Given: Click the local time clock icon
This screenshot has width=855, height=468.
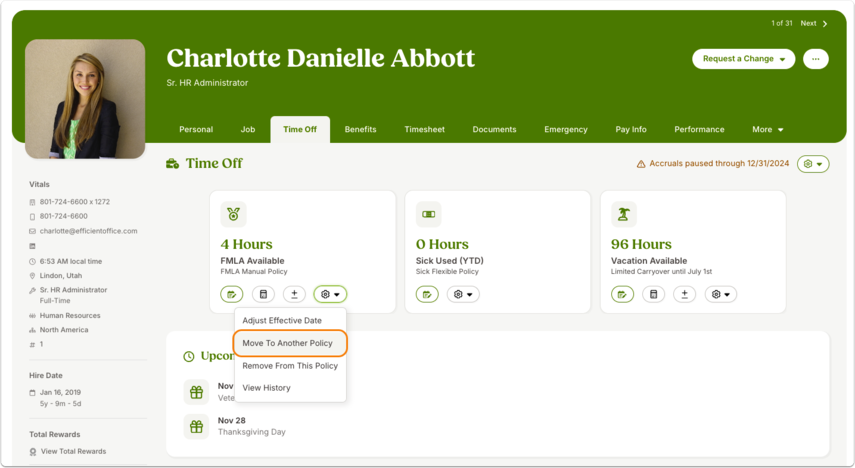Looking at the screenshot, I should pyautogui.click(x=32, y=262).
